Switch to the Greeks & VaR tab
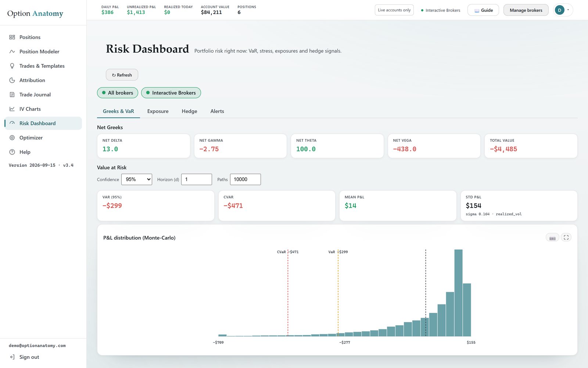This screenshot has width=588, height=368. [x=118, y=111]
